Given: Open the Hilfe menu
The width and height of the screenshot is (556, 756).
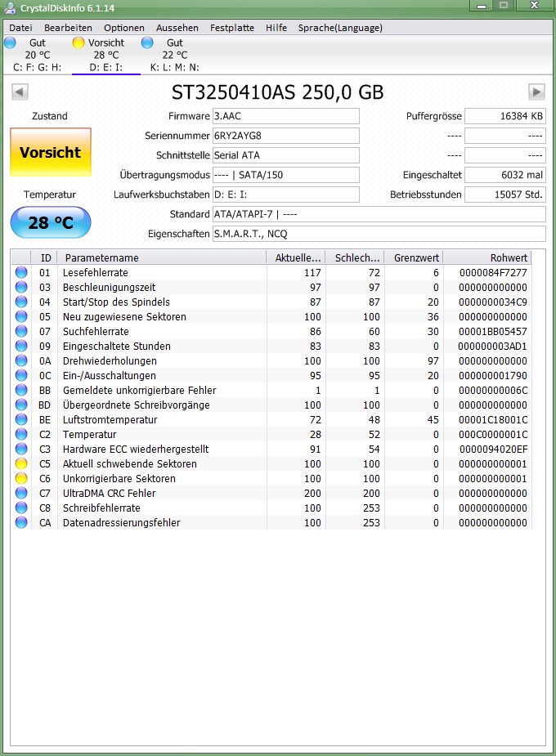Looking at the screenshot, I should click(276, 28).
